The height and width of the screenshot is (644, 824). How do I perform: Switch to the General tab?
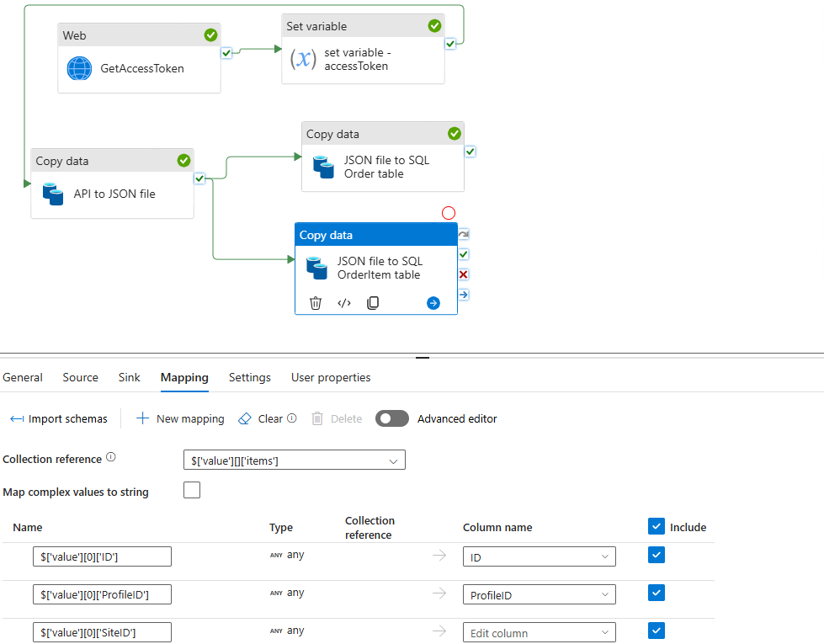tap(23, 377)
